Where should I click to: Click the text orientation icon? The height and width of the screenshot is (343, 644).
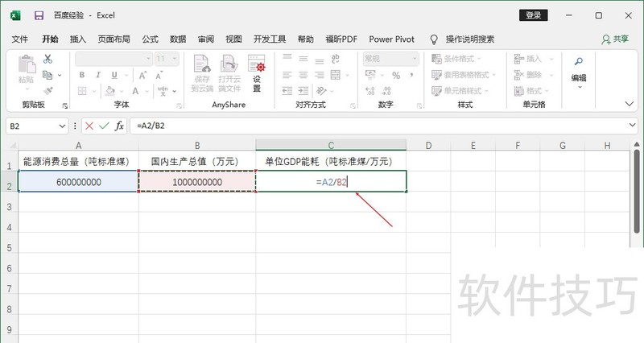(x=321, y=91)
